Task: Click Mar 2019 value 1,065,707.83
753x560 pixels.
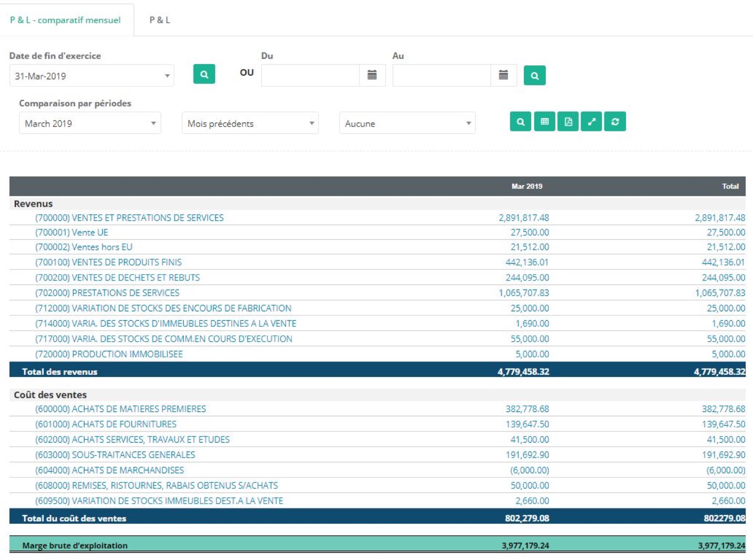Action: [524, 293]
